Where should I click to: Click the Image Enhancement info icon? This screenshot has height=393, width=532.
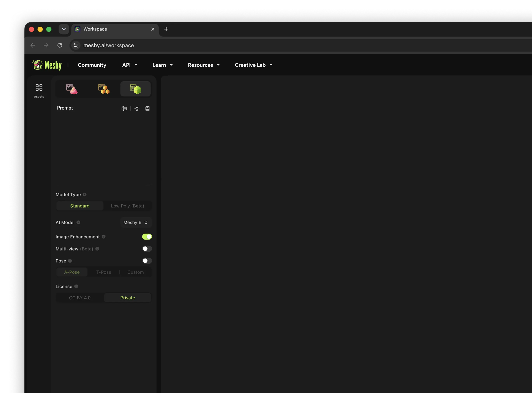coord(104,237)
